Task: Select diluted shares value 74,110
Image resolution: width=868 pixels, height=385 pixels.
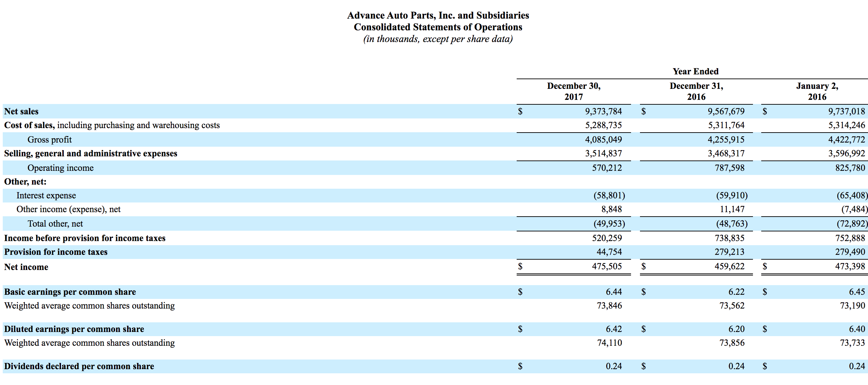Action: (x=609, y=343)
